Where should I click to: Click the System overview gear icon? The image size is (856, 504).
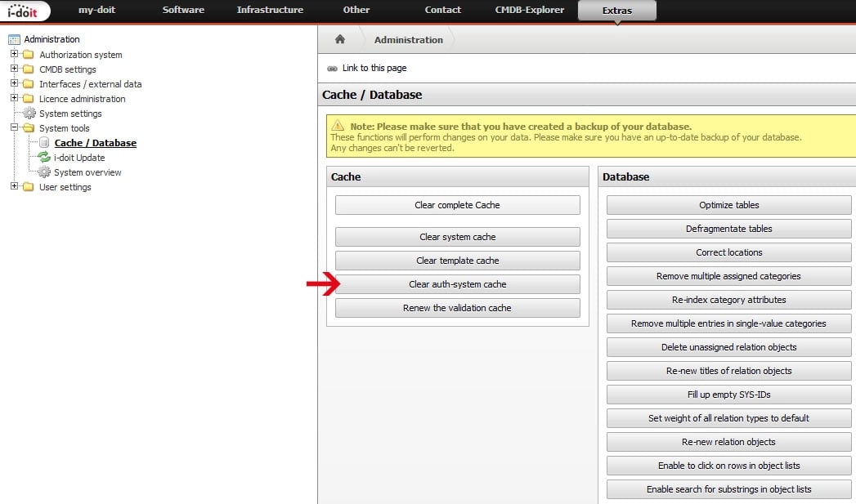[44, 172]
